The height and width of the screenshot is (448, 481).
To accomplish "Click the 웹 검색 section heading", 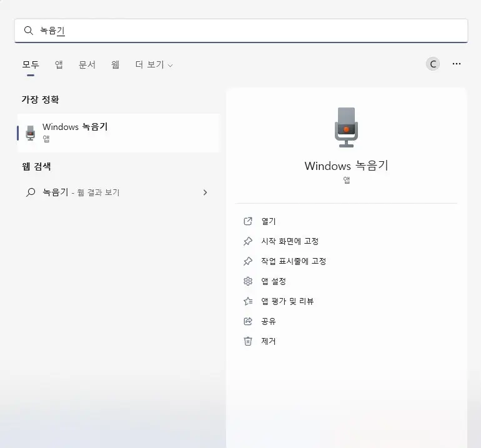I will (x=36, y=166).
